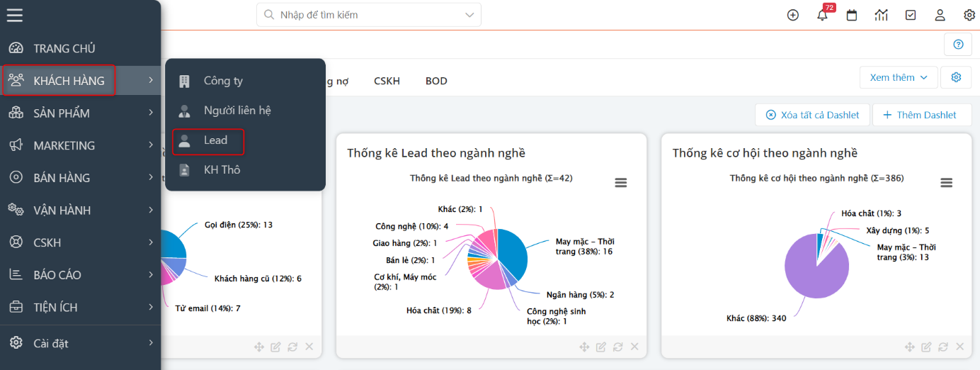The width and height of the screenshot is (980, 370).
Task: Open the chart analytics icon in top bar
Action: (881, 15)
